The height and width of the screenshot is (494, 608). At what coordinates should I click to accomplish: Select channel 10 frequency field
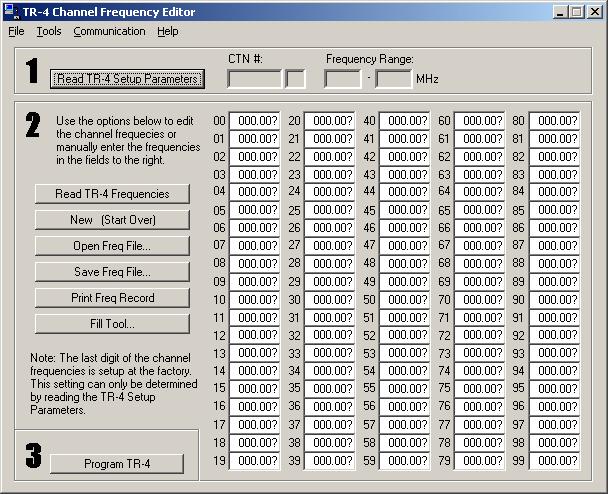(x=254, y=299)
